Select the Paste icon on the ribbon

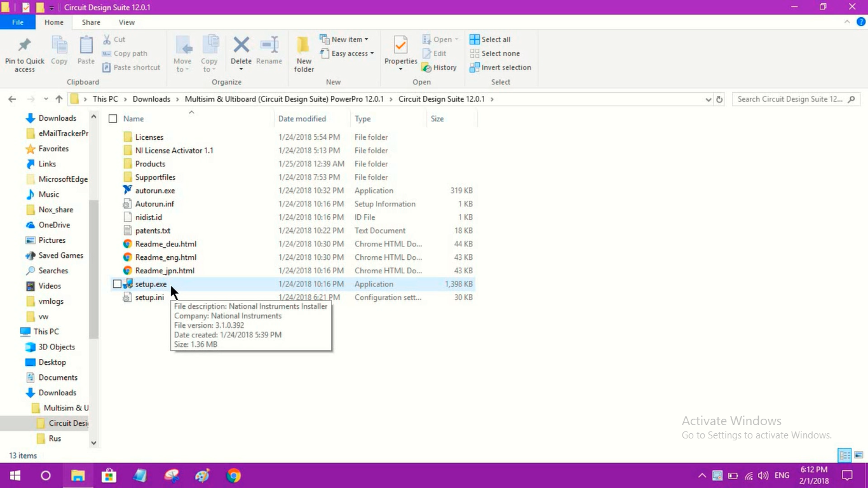pos(85,49)
